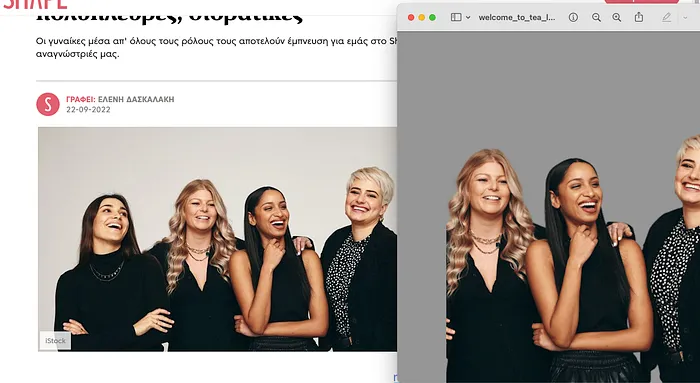Share the Preview image
The image size is (700, 383).
click(x=639, y=17)
